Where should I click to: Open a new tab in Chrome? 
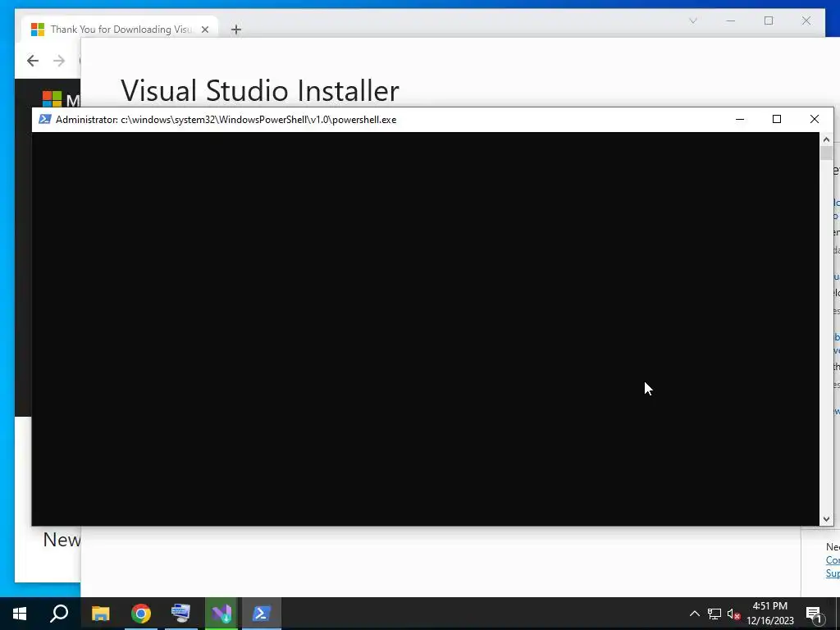pos(236,30)
